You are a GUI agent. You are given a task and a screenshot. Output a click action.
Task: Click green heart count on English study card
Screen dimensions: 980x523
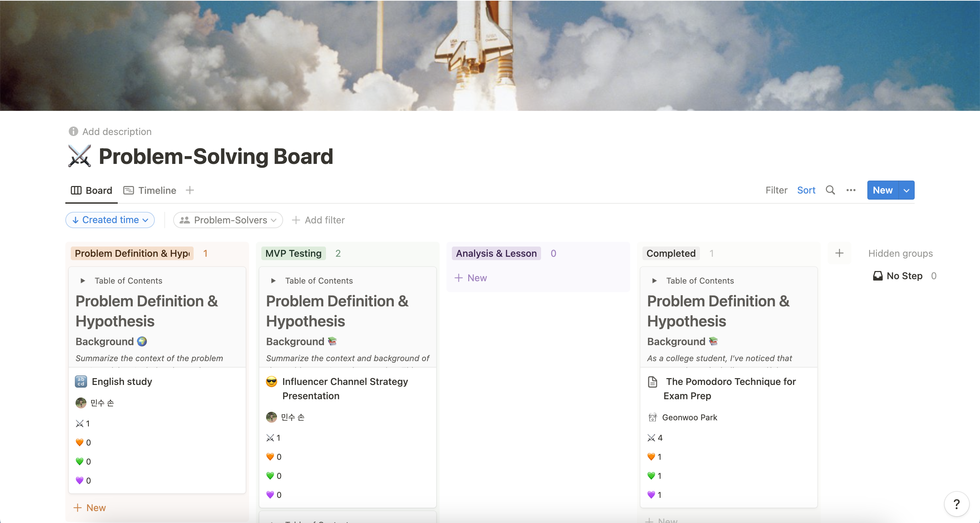[x=83, y=461]
